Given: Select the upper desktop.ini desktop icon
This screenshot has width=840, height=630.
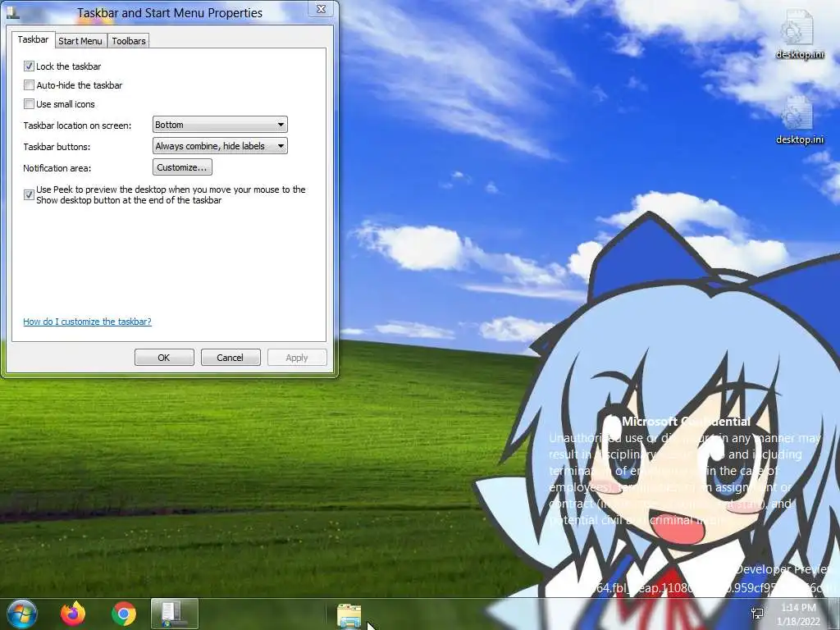Looking at the screenshot, I should click(x=799, y=34).
